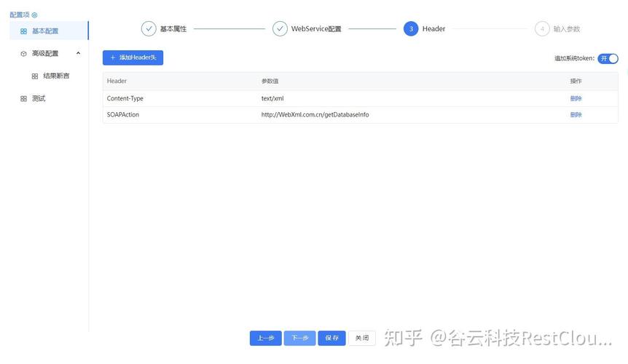Viewport: 628px width, 364px height.
Task: Click 关闭 button
Action: pos(362,338)
